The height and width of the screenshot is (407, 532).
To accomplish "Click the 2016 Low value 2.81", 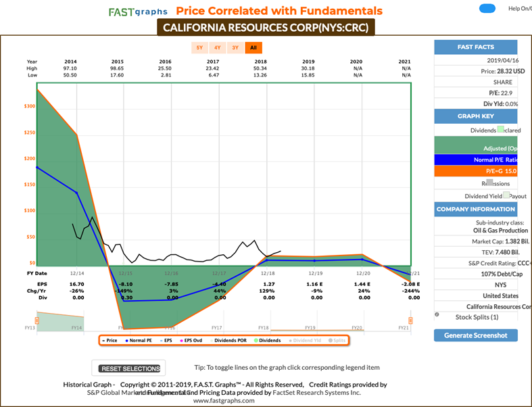I will 166,75.
